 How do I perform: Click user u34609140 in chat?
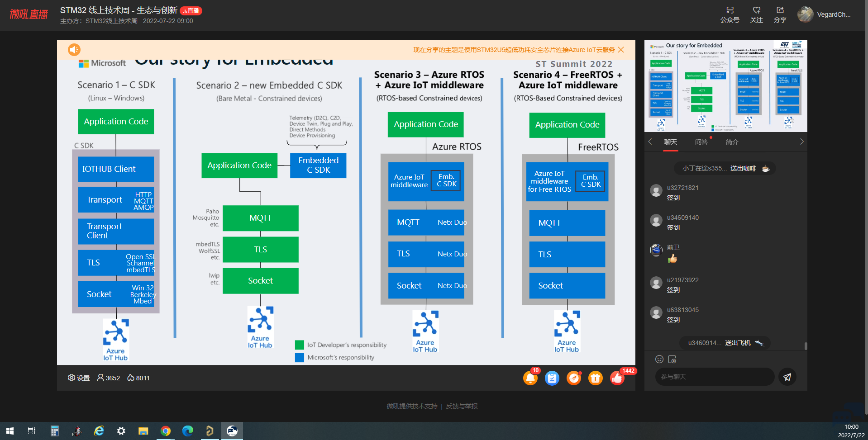(x=683, y=218)
